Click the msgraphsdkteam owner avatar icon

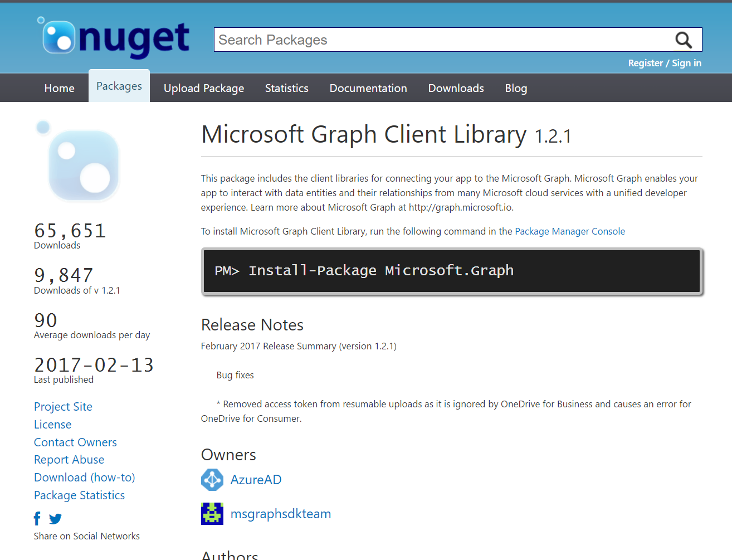click(212, 514)
